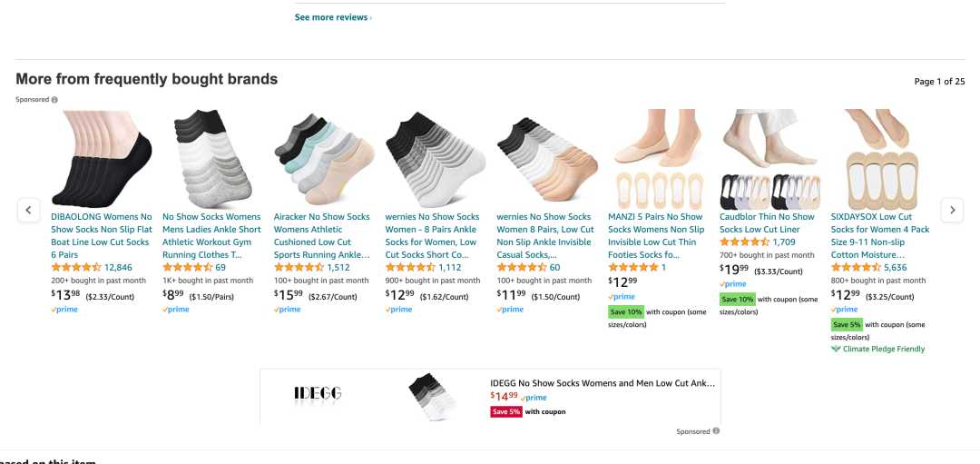Expand See more reviews link
This screenshot has height=464, width=980.
click(x=332, y=17)
